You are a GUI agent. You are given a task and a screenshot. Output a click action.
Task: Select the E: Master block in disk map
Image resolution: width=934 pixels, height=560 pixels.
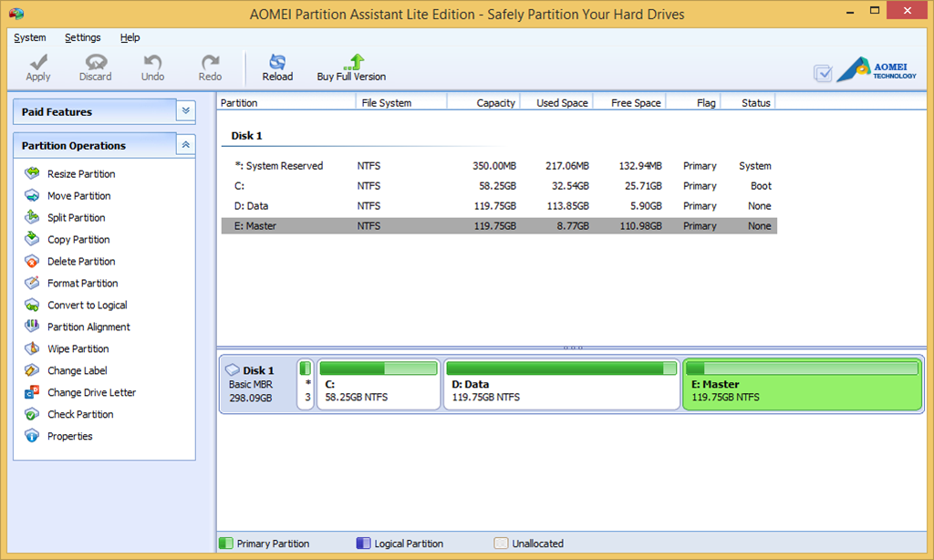tap(803, 384)
